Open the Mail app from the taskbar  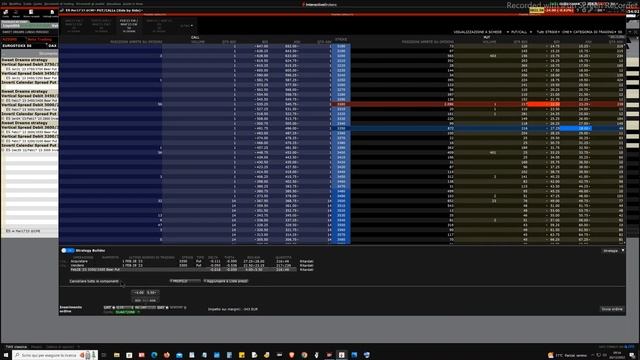click(179, 355)
